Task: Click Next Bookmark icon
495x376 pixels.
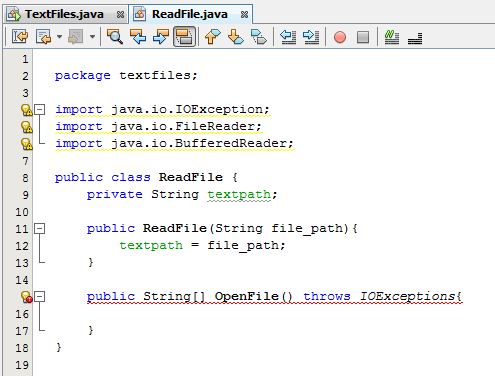Action: pos(236,36)
